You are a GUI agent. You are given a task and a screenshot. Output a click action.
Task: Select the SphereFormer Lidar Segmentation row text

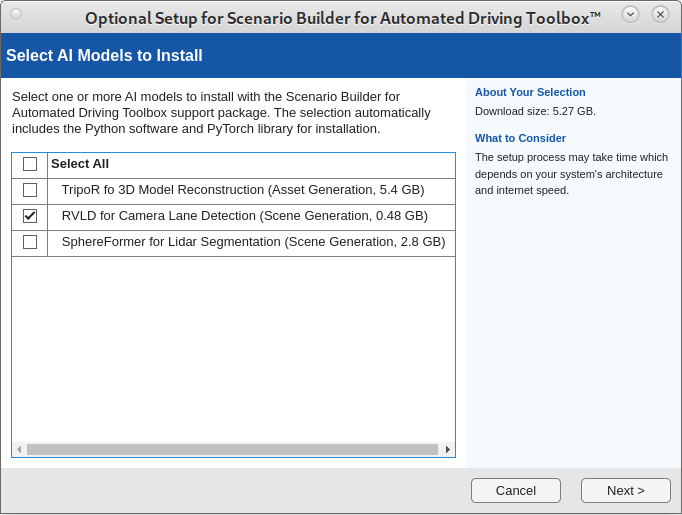253,242
